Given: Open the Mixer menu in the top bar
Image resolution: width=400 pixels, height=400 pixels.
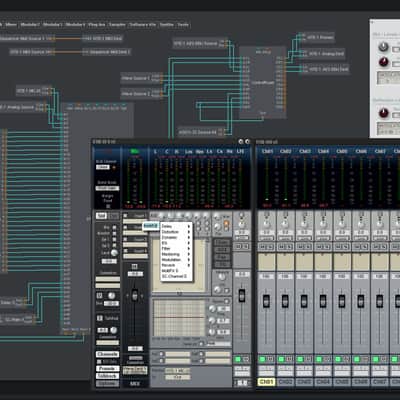Looking at the screenshot, I should [11, 25].
